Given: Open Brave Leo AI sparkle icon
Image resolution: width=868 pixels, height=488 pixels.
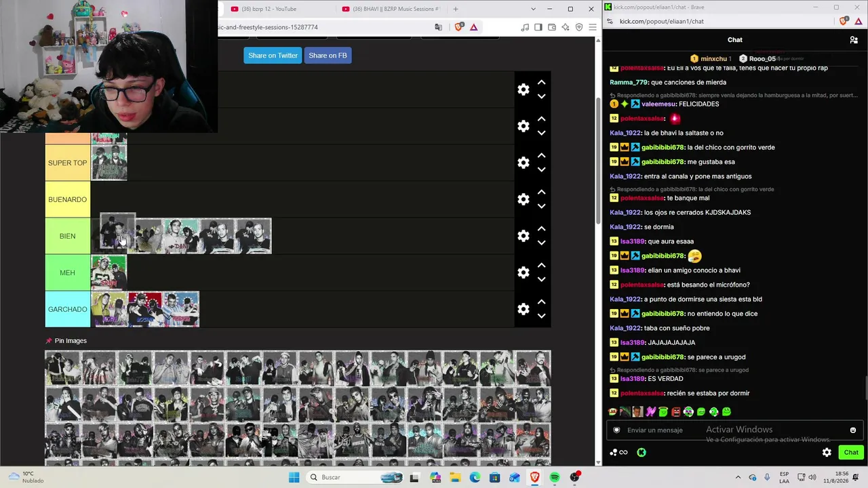Looking at the screenshot, I should tap(566, 27).
